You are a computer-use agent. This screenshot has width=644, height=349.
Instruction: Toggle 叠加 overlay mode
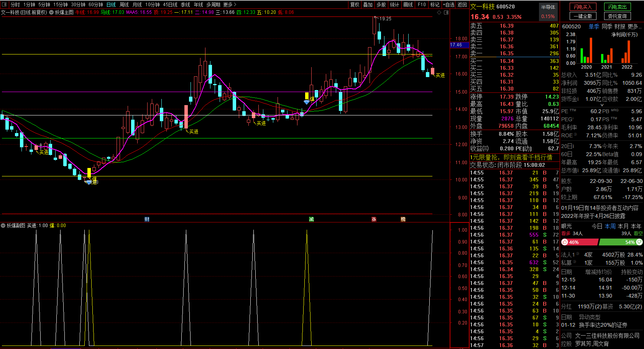click(x=368, y=5)
